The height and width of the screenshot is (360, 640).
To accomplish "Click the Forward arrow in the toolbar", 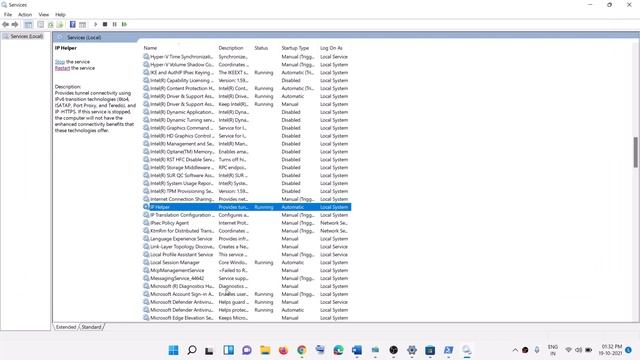I will coord(15,24).
